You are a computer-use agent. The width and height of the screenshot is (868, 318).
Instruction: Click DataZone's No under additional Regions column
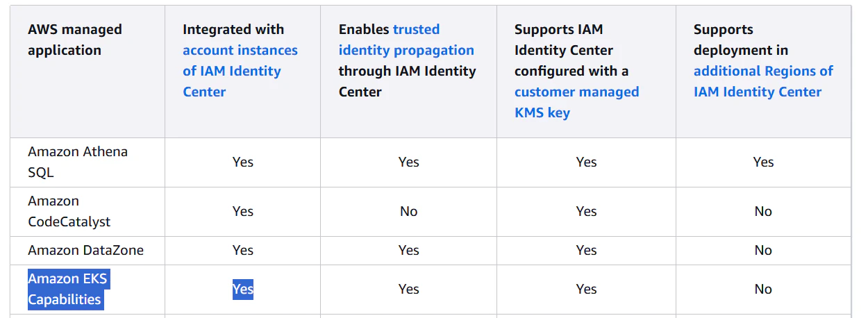tap(763, 250)
